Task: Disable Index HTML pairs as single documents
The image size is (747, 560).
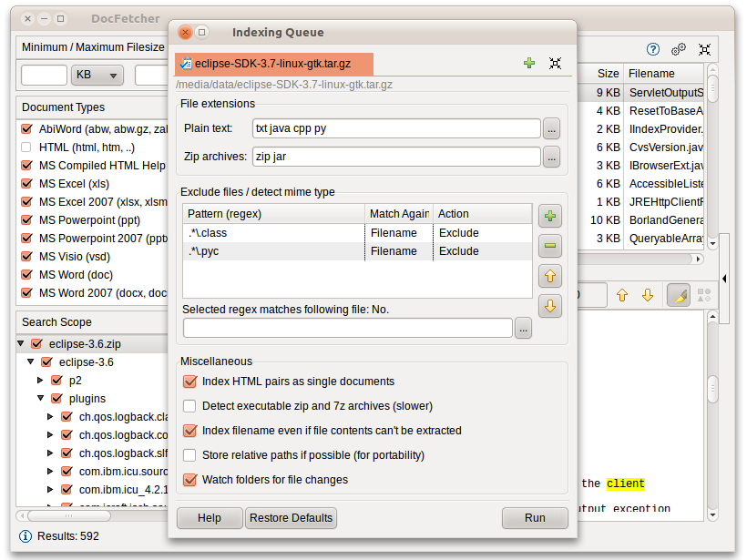Action: [190, 382]
